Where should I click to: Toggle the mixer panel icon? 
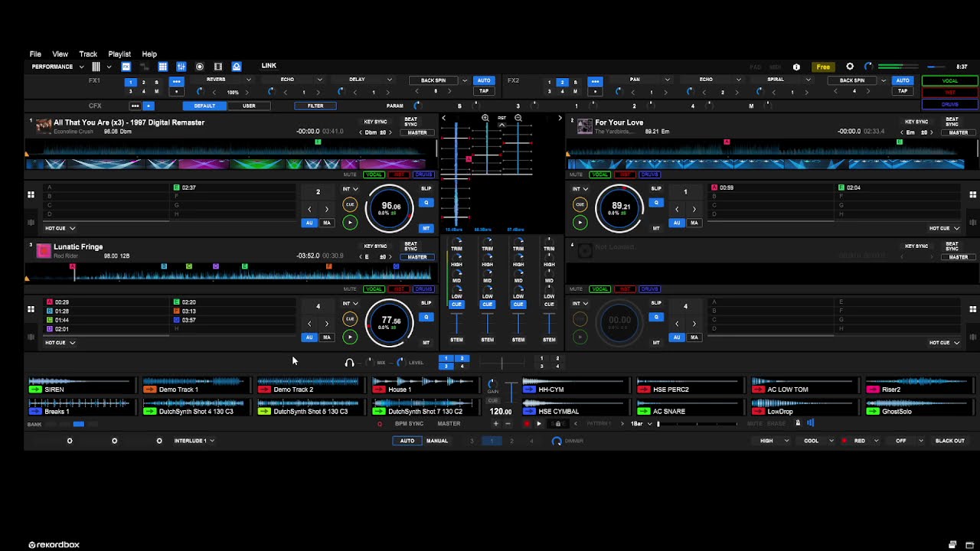click(x=181, y=67)
